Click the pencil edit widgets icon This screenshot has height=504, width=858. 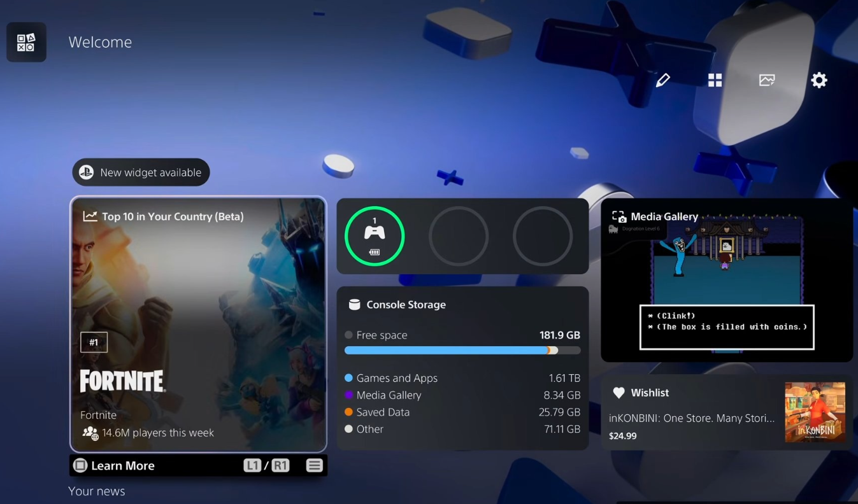pyautogui.click(x=663, y=80)
